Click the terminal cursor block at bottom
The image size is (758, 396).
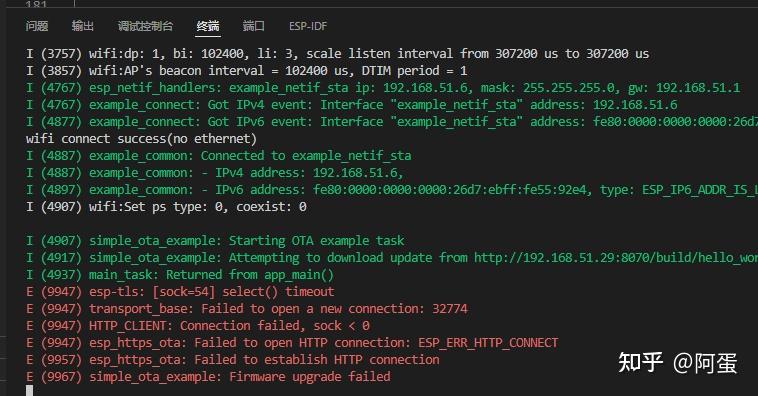pos(29,391)
